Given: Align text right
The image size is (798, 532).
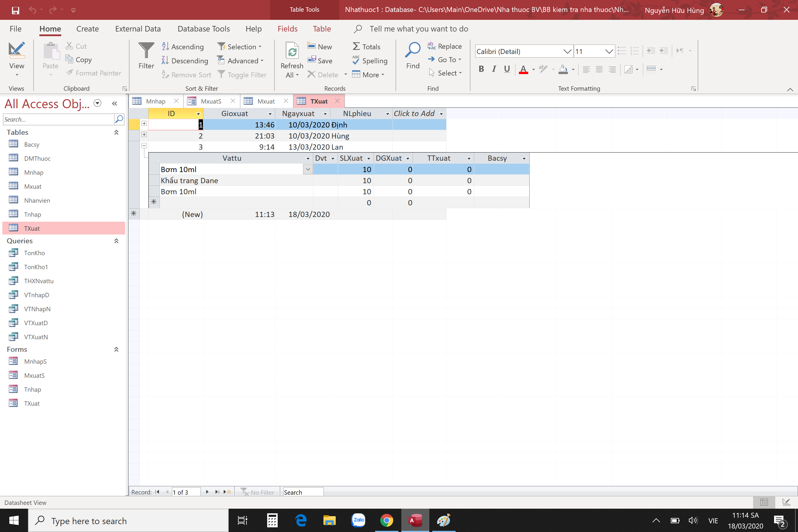Looking at the screenshot, I should [x=612, y=69].
